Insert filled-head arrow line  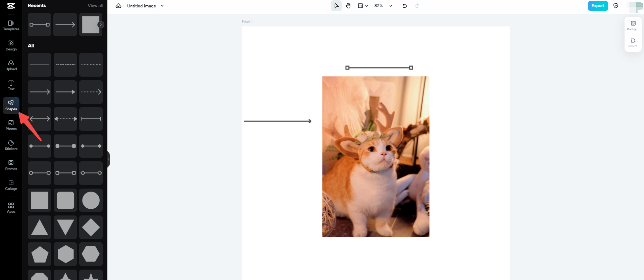pos(65,92)
